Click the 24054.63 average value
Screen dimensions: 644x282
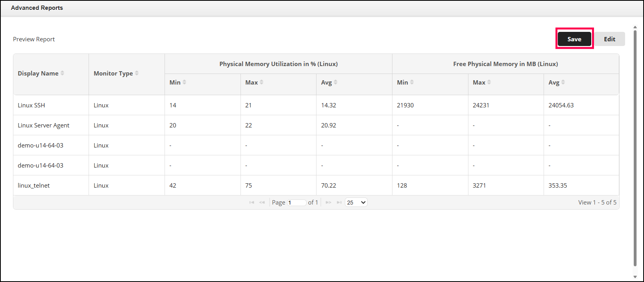pos(561,105)
